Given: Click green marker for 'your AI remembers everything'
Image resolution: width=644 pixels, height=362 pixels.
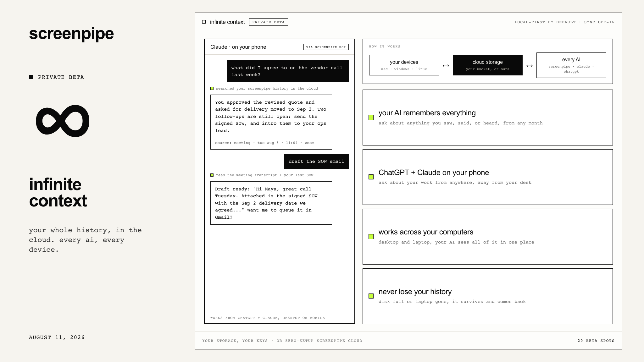Looking at the screenshot, I should point(371,118).
